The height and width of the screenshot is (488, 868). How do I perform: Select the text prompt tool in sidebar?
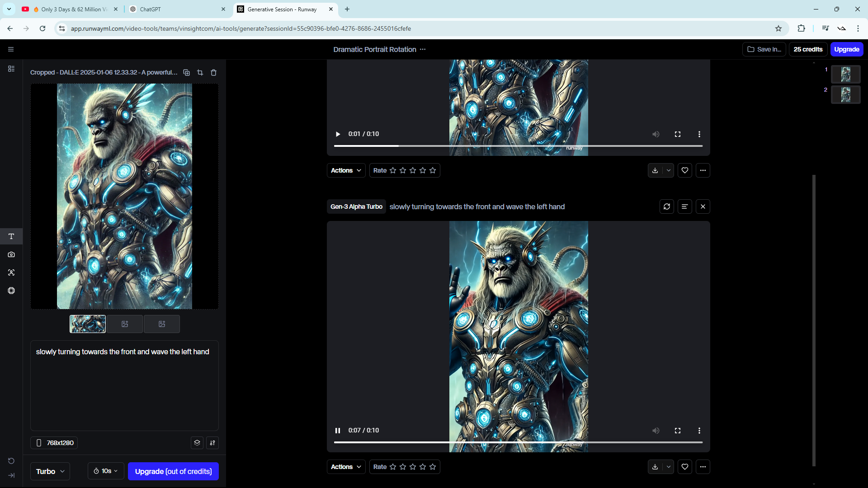(11, 236)
